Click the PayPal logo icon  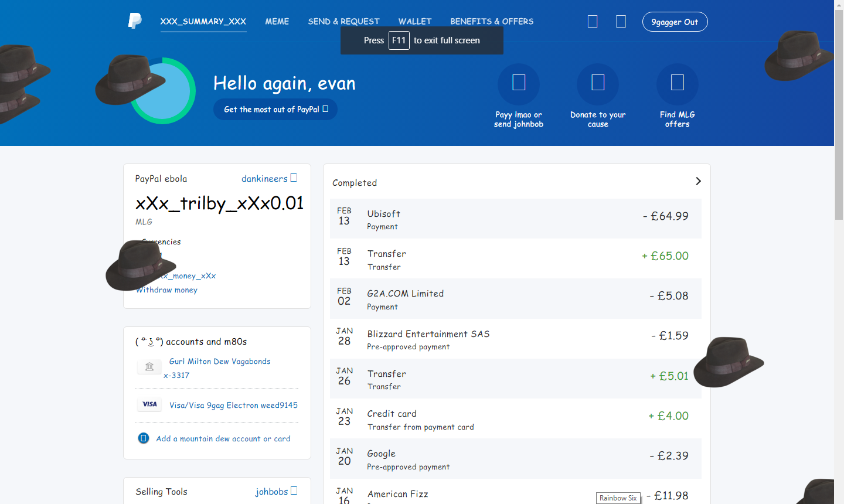pos(135,21)
